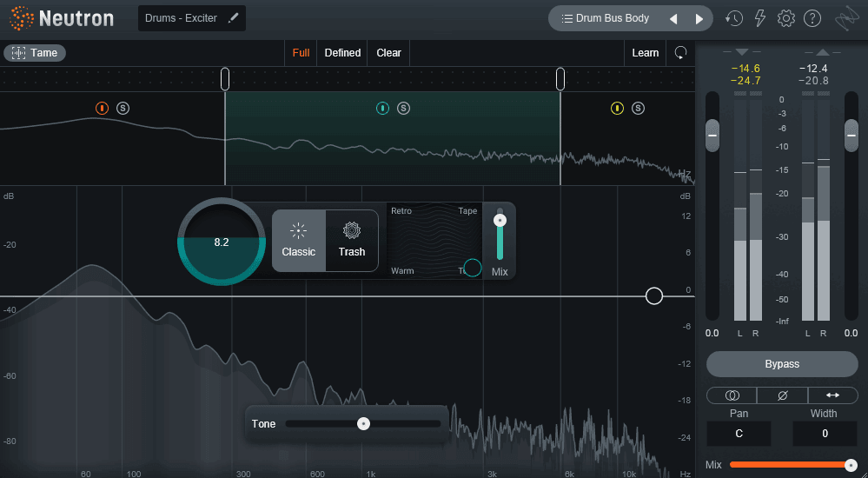Viewport: 868px width, 478px height.
Task: Solo the high band with S button
Action: 639,108
